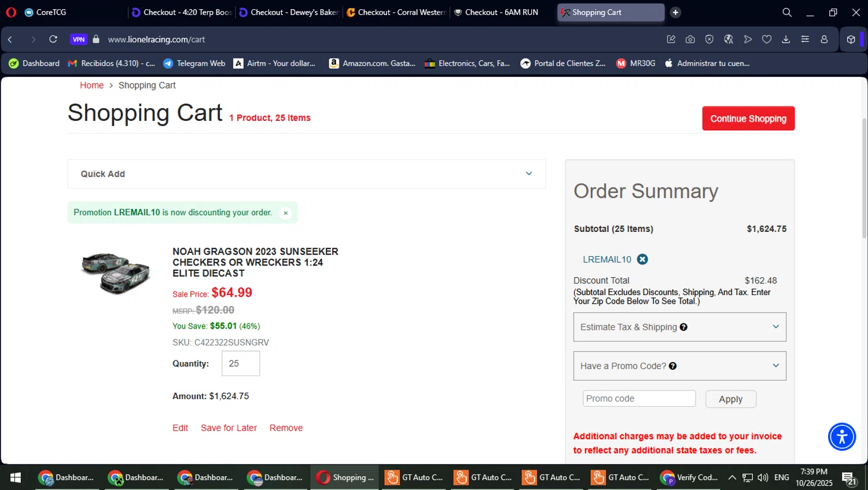Open the translate icon in toolbar
The height and width of the screenshot is (490, 868).
pyautogui.click(x=729, y=39)
